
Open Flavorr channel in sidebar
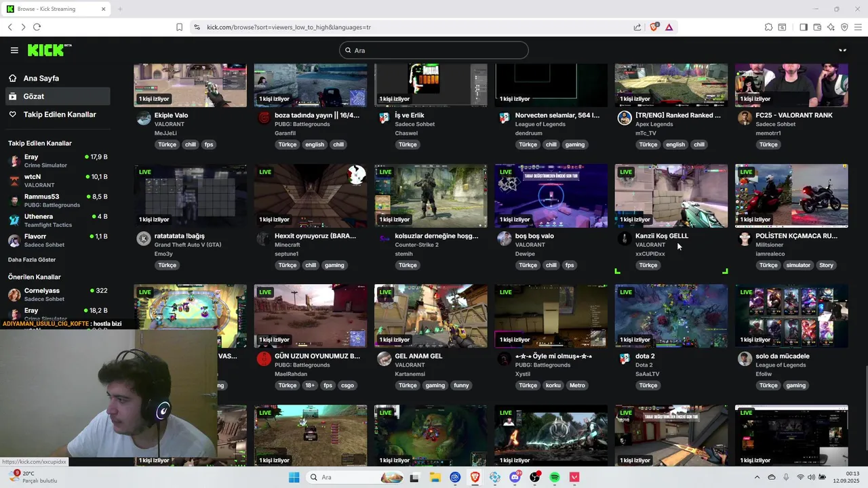(58, 241)
